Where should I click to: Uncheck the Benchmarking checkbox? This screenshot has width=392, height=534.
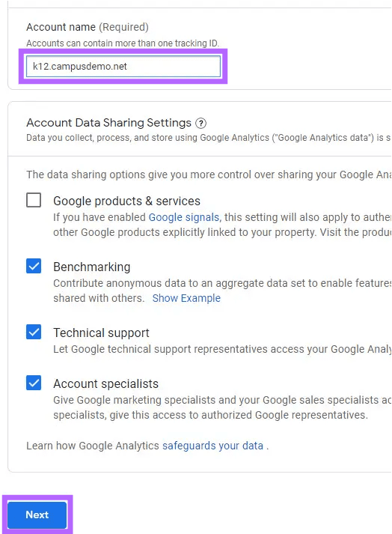[x=34, y=266]
